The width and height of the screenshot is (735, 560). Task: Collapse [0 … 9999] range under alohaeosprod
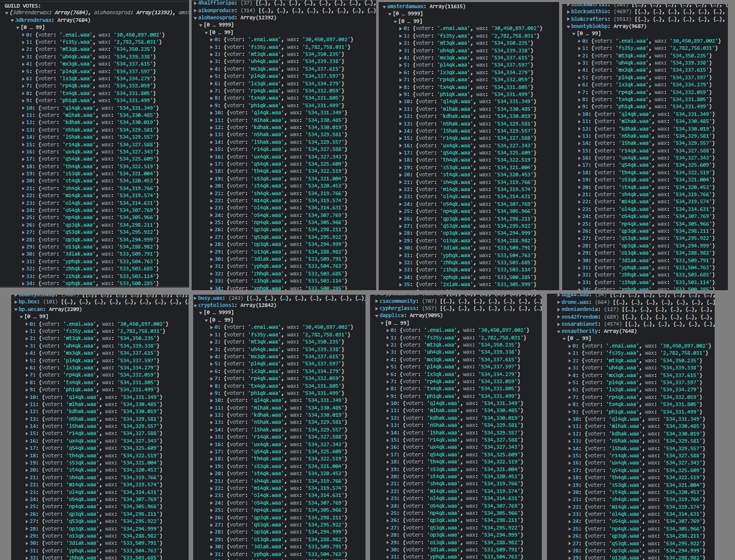click(x=201, y=25)
